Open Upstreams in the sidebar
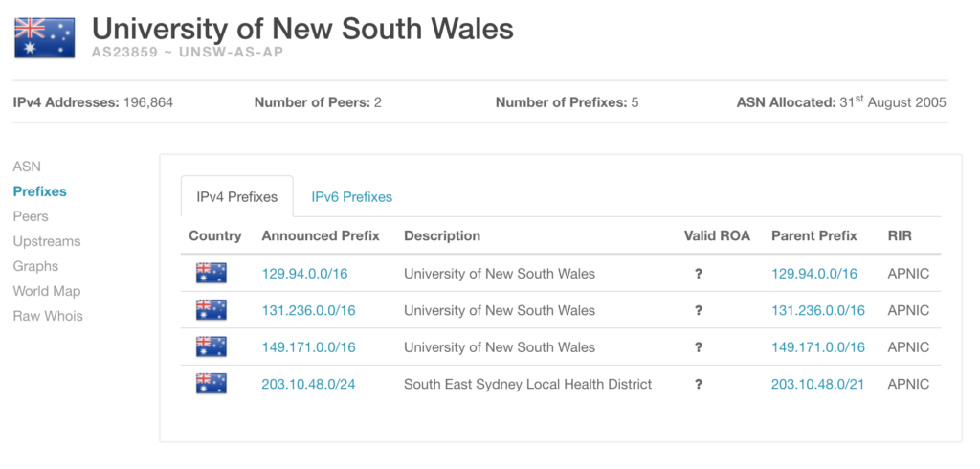980x469 pixels. 47,241
